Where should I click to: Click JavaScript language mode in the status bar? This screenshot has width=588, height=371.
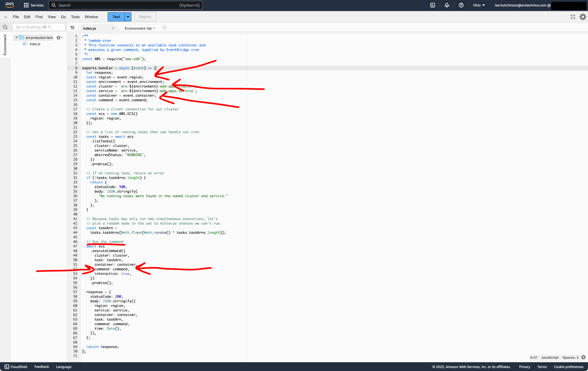click(549, 357)
